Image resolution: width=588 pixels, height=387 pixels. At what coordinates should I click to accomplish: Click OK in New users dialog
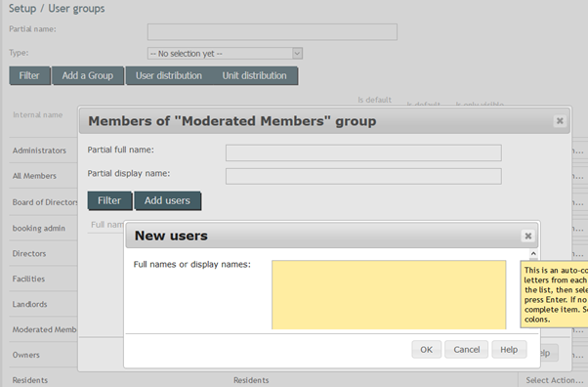point(427,350)
